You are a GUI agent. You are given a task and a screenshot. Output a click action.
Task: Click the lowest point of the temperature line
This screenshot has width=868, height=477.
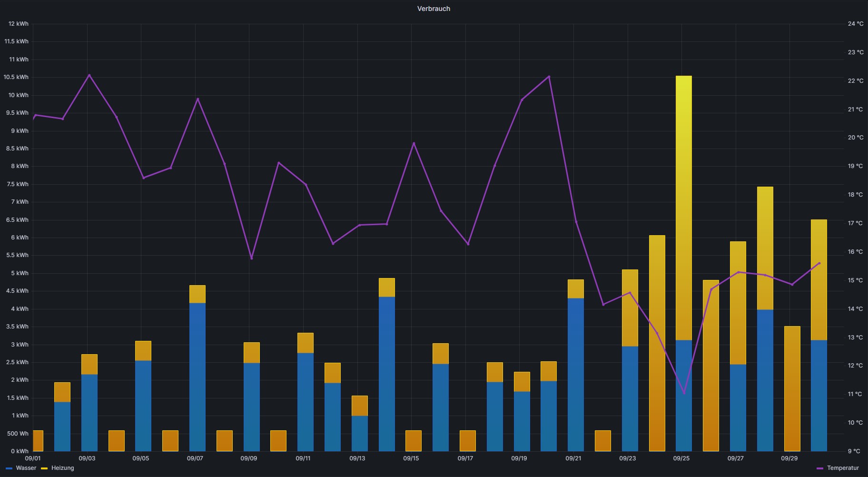coord(684,393)
